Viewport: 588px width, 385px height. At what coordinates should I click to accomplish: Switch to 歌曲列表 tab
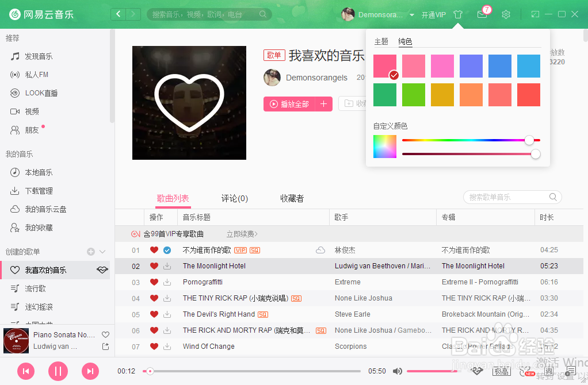click(173, 198)
